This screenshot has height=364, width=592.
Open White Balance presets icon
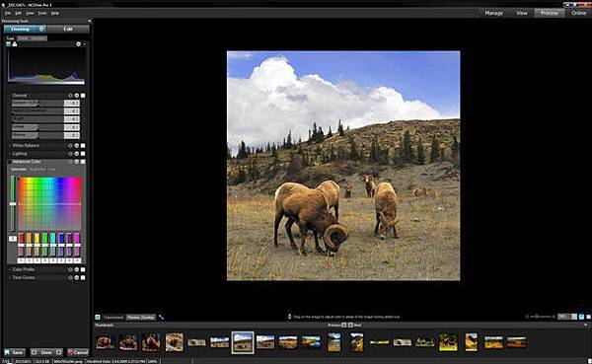(77, 146)
